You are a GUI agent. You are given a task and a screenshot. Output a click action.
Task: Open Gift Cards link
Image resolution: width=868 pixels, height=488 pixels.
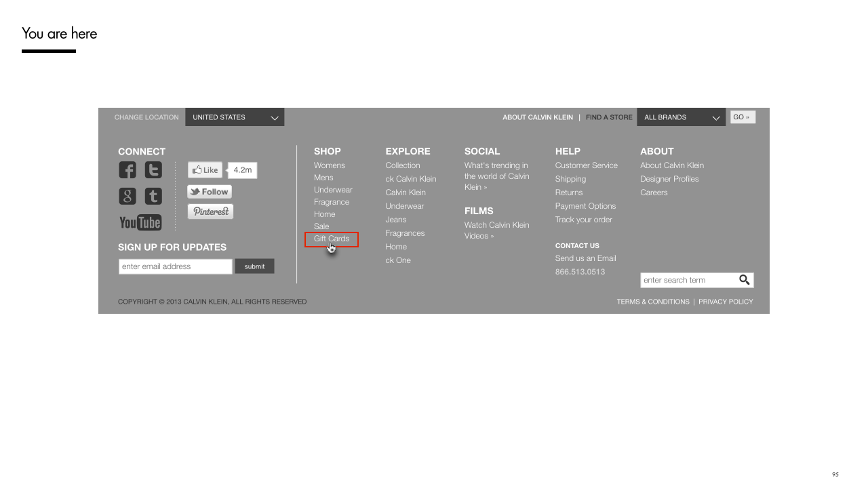click(332, 239)
